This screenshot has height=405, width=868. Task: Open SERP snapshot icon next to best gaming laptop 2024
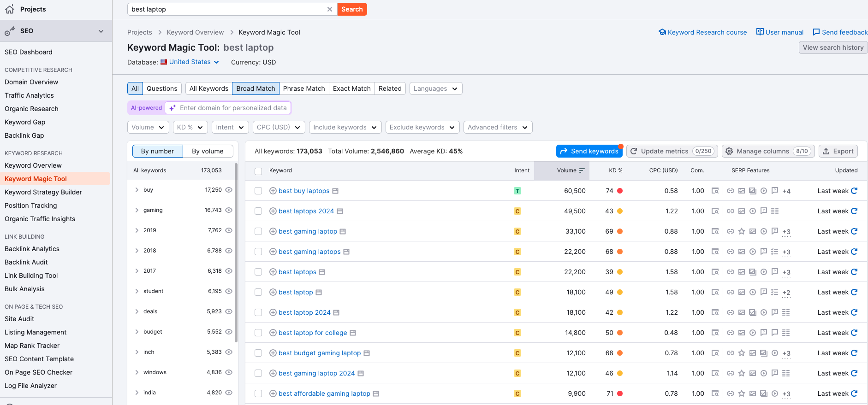(361, 373)
